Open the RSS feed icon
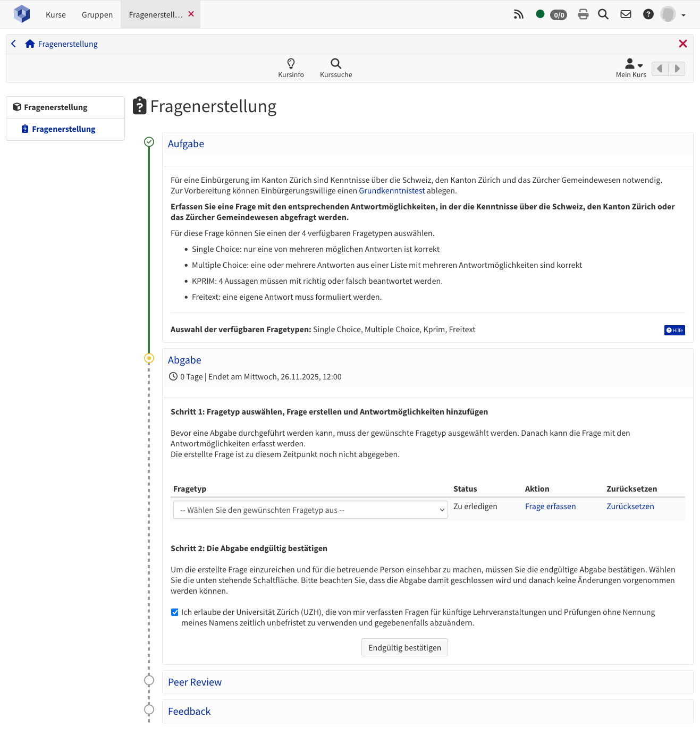700x735 pixels. coord(518,14)
